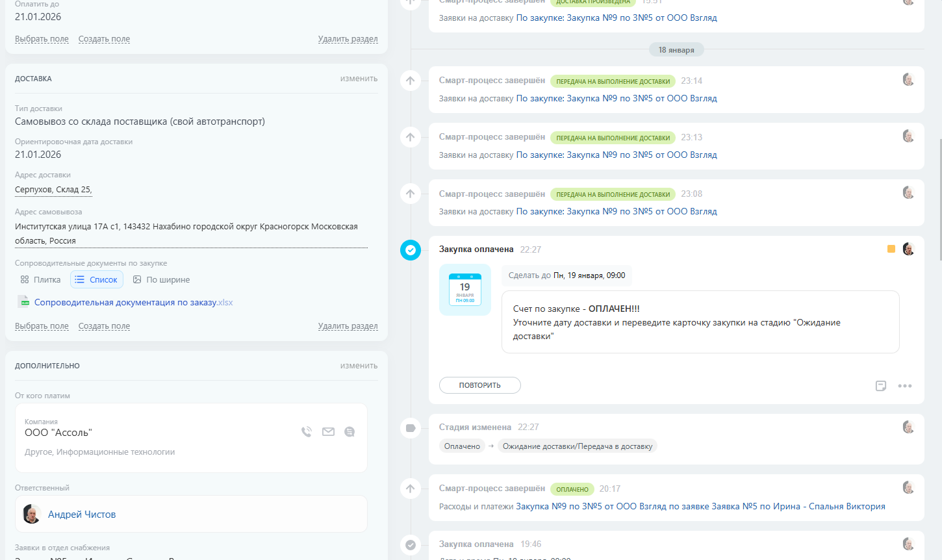Select the Список view mode
The height and width of the screenshot is (560, 942).
point(97,280)
